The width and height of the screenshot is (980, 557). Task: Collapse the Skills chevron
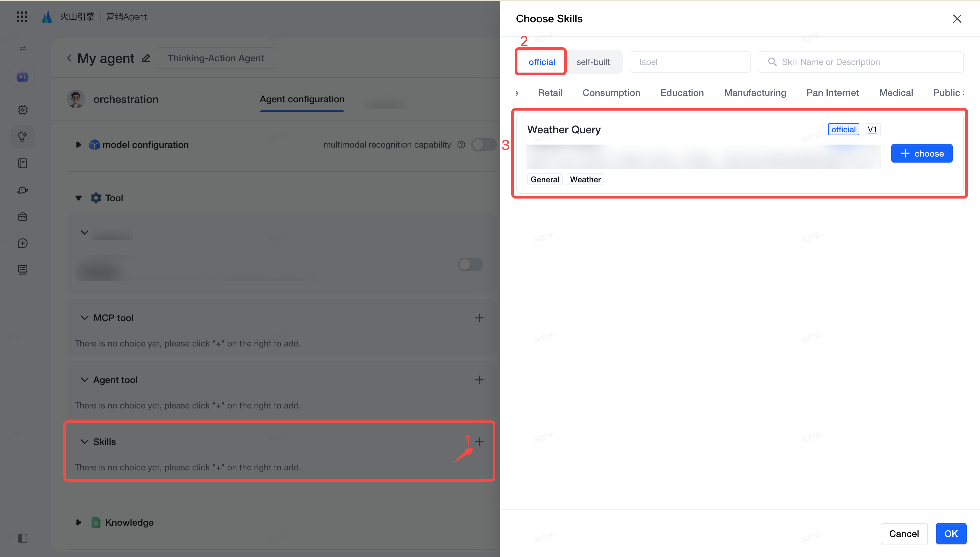click(85, 442)
